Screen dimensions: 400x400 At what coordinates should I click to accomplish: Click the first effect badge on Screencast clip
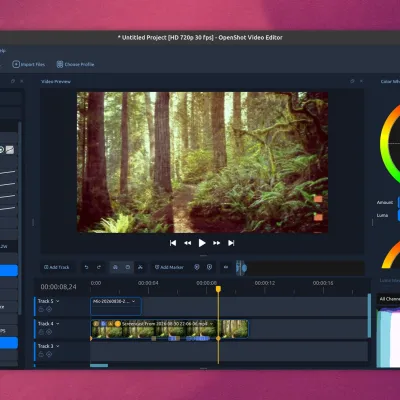pos(96,324)
